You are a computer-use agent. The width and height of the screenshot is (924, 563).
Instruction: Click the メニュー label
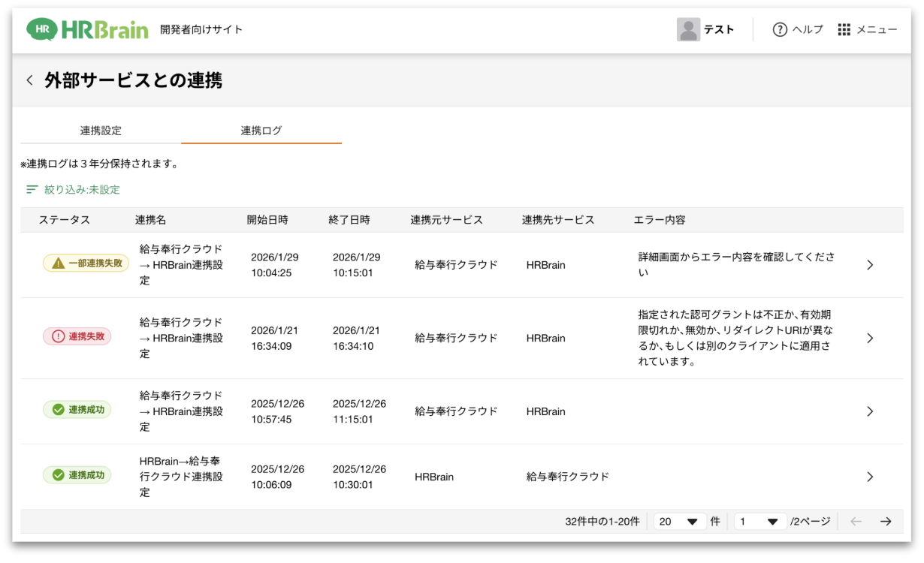click(x=877, y=29)
